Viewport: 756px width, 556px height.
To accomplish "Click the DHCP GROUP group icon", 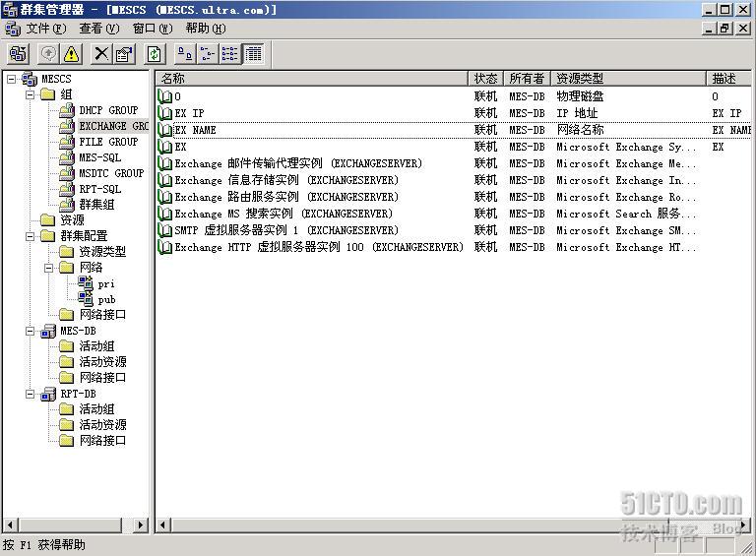I will (x=67, y=110).
